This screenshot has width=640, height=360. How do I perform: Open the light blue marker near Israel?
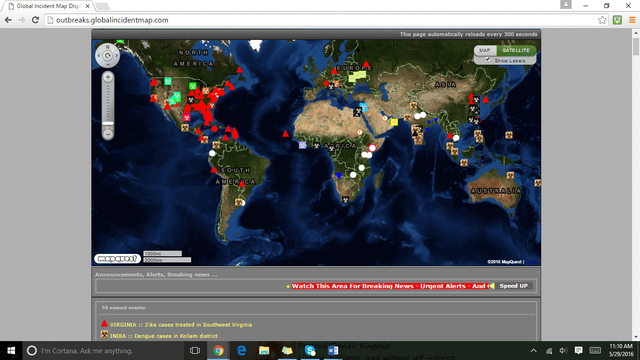pos(363,107)
